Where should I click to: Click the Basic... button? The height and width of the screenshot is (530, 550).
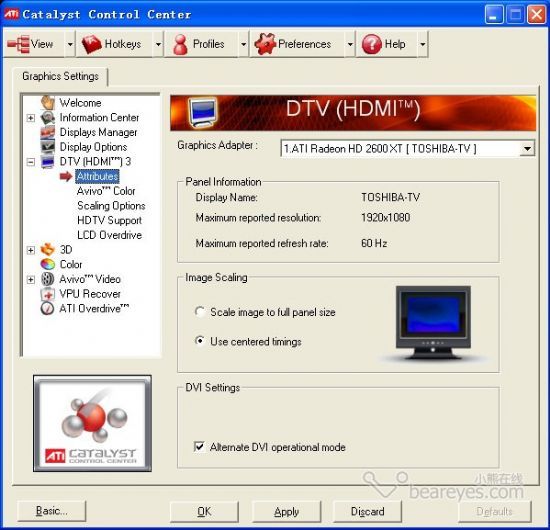click(x=52, y=511)
